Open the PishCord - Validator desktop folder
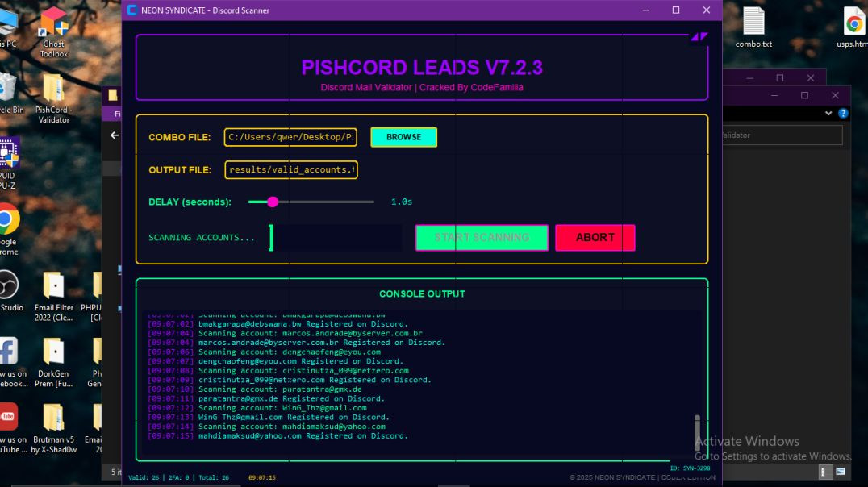Viewport: 868px width, 487px height. (54, 98)
